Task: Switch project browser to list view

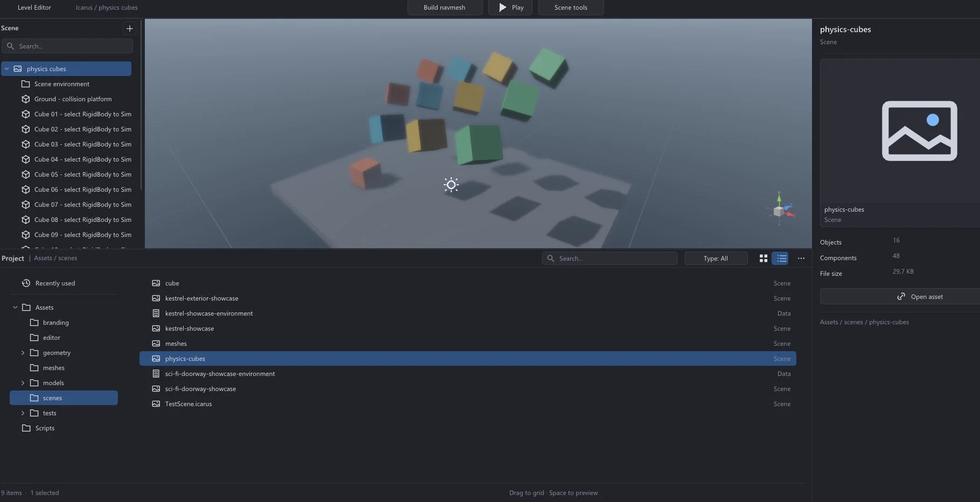Action: point(781,259)
